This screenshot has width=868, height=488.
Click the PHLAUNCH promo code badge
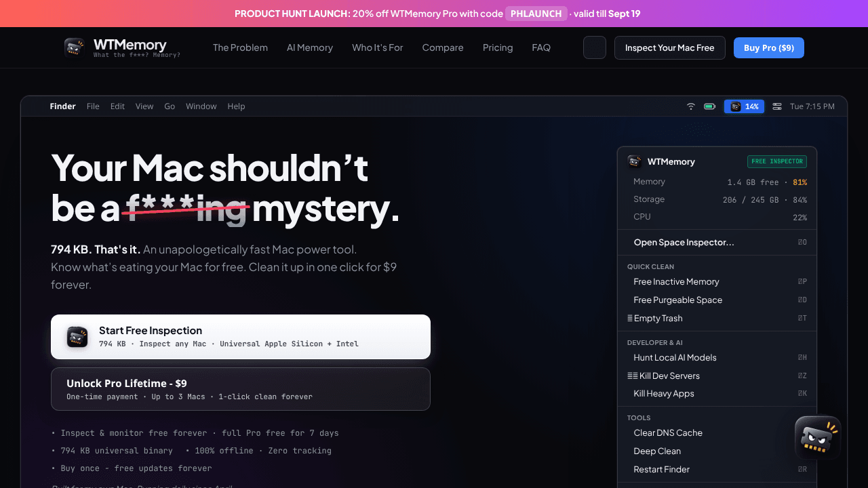tap(536, 14)
